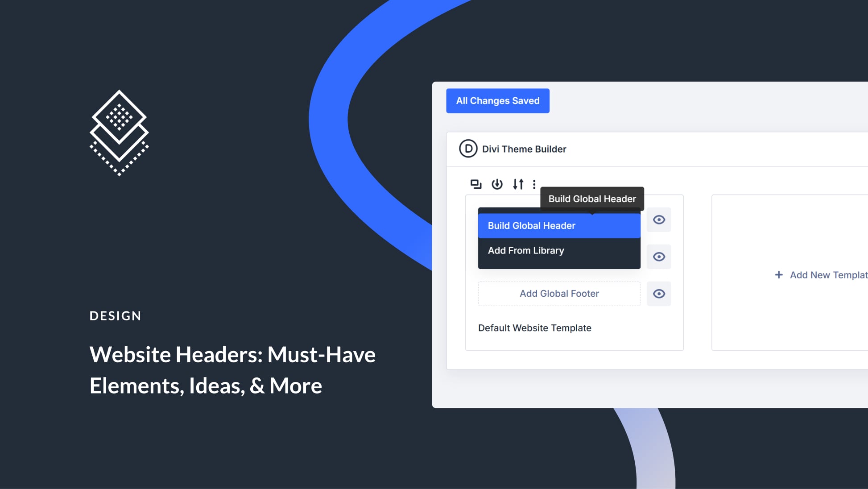Click the circular Divi Theme Builder badge

click(x=468, y=148)
